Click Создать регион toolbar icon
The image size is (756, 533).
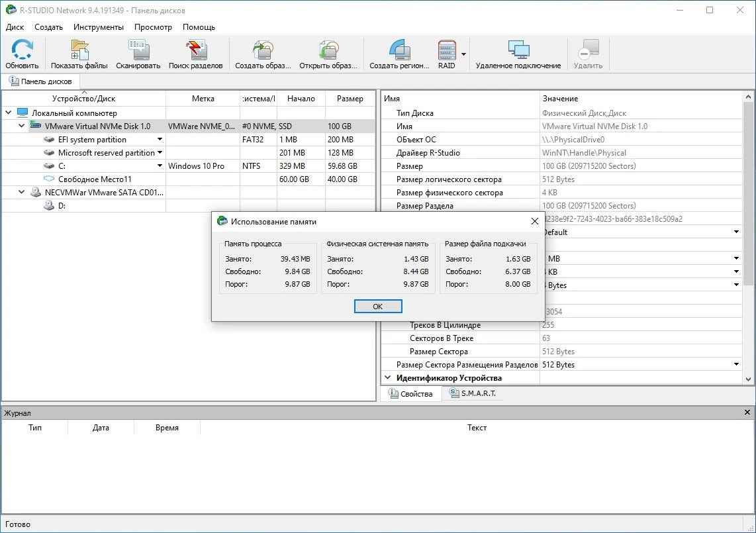(x=399, y=50)
